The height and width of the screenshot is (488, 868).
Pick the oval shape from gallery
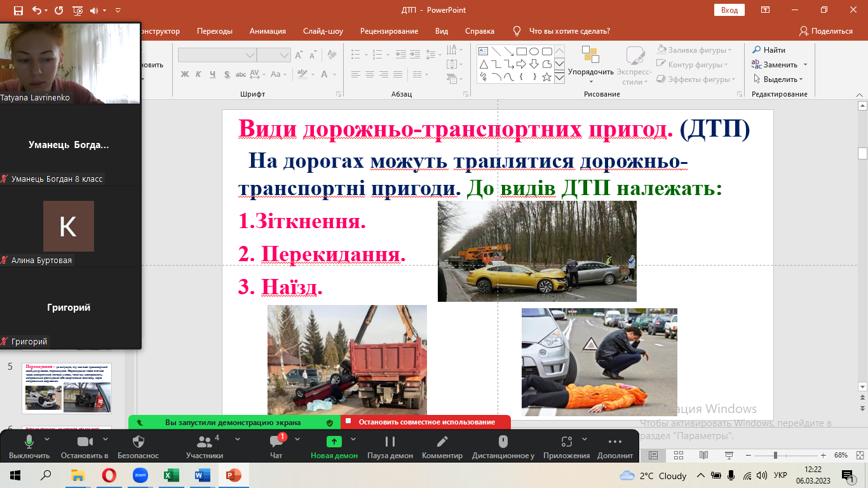pos(534,51)
